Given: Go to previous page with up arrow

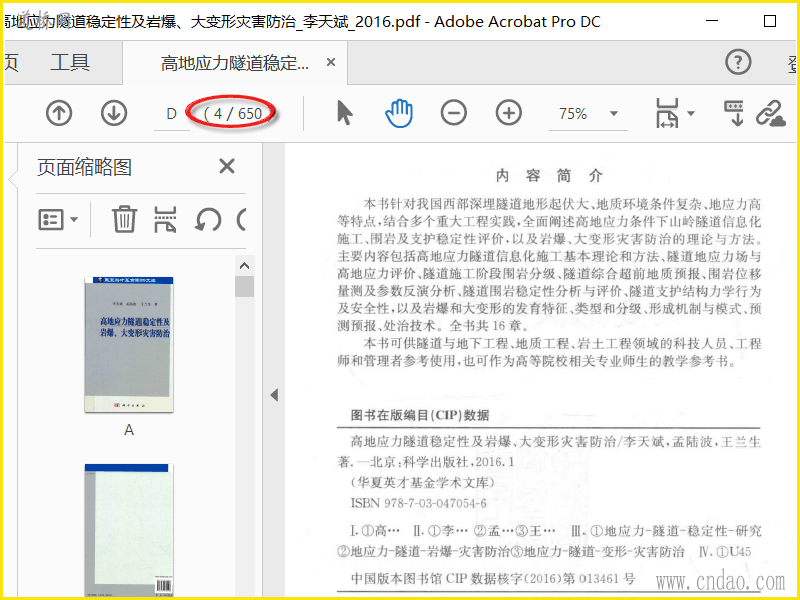Looking at the screenshot, I should click(59, 113).
